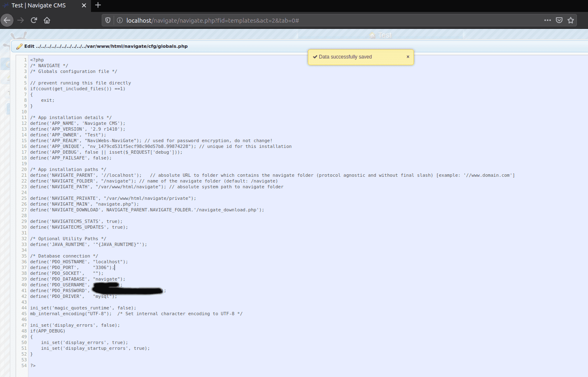Image resolution: width=588 pixels, height=377 pixels.
Task: Click the APP_OWNER "Test" line
Action: pos(68,135)
